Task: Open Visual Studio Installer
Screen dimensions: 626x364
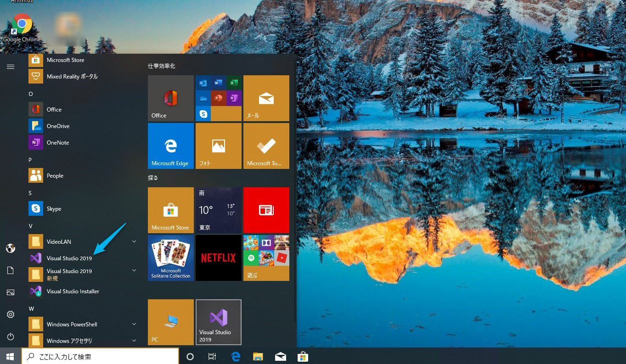Action: click(83, 291)
